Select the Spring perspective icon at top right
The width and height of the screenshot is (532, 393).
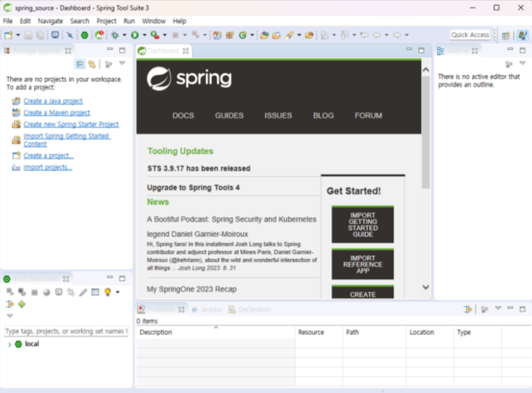(523, 35)
